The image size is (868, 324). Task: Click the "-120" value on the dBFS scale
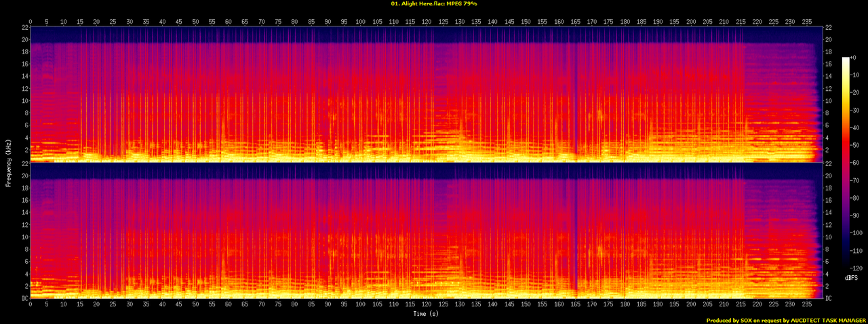pyautogui.click(x=857, y=268)
